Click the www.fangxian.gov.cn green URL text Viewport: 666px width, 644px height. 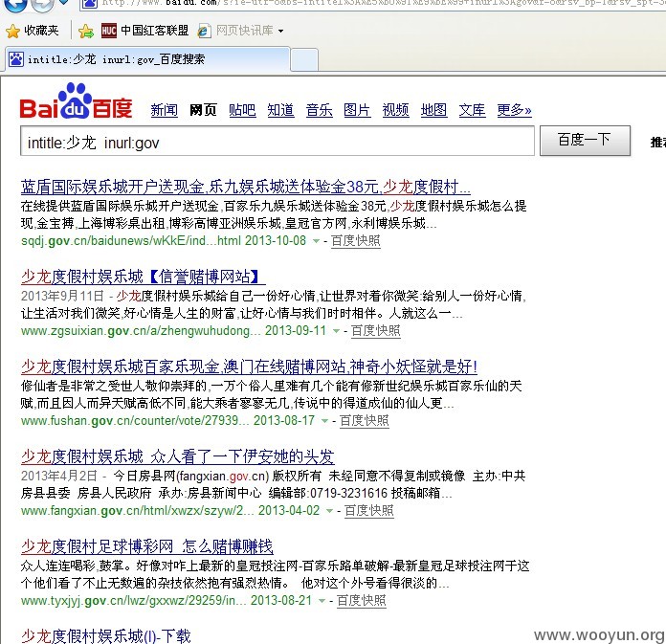pyautogui.click(x=137, y=511)
